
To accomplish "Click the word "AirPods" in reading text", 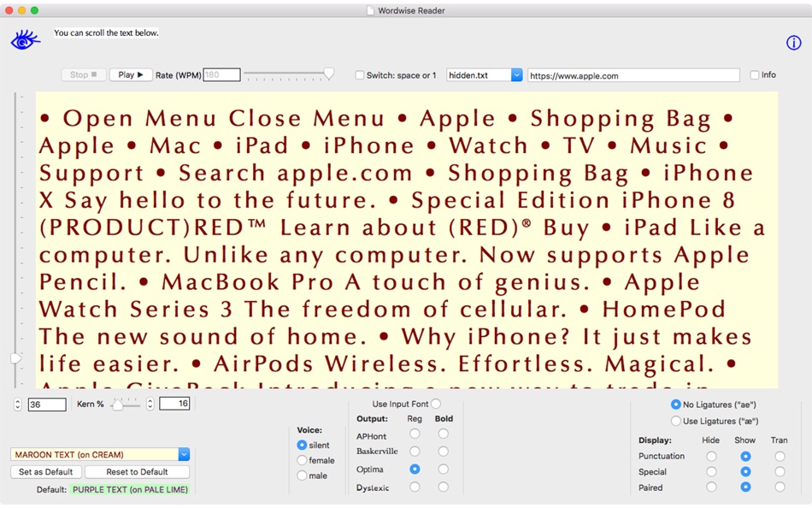I will click(263, 363).
